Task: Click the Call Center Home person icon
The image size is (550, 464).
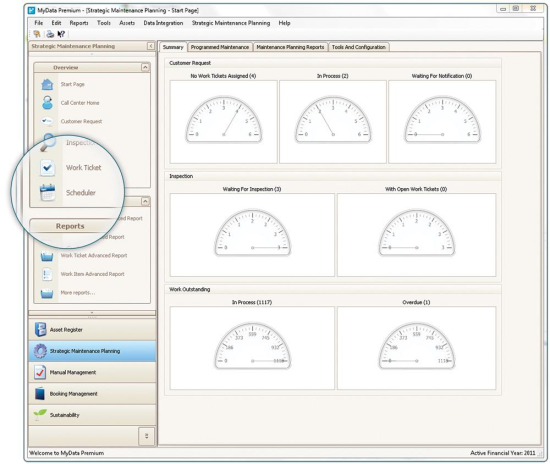Action: pyautogui.click(x=47, y=103)
